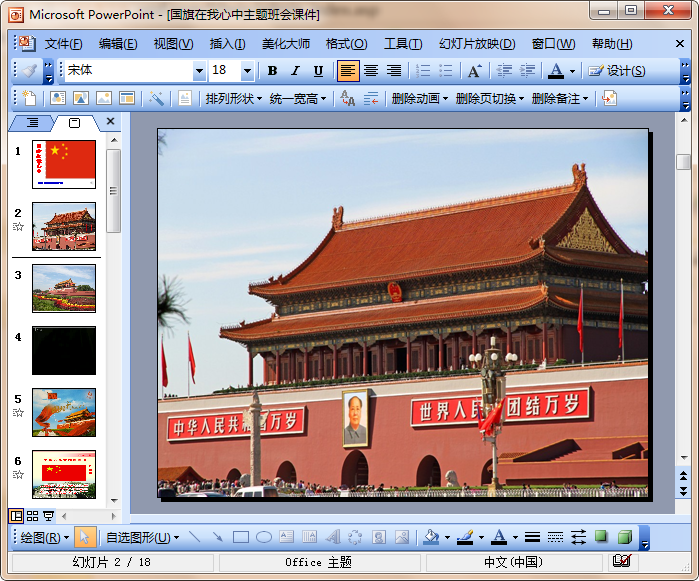Select slide 5 thumbnail

tap(64, 412)
